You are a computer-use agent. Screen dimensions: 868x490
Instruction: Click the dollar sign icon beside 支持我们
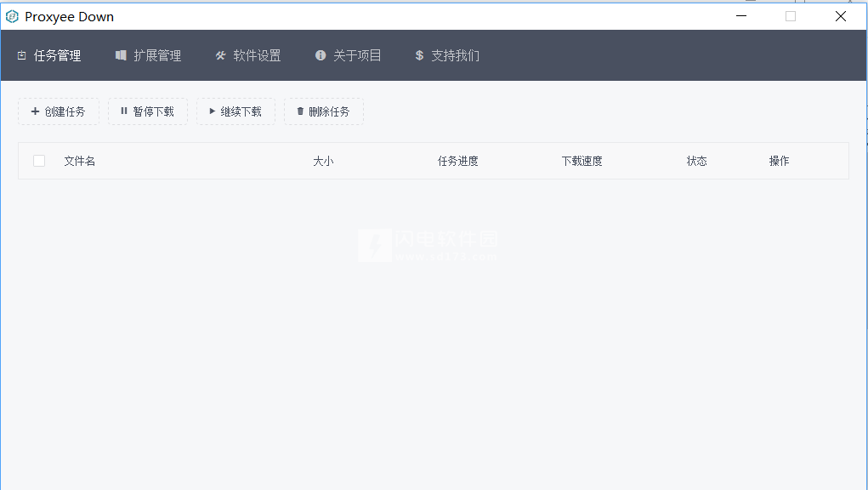[x=419, y=55]
